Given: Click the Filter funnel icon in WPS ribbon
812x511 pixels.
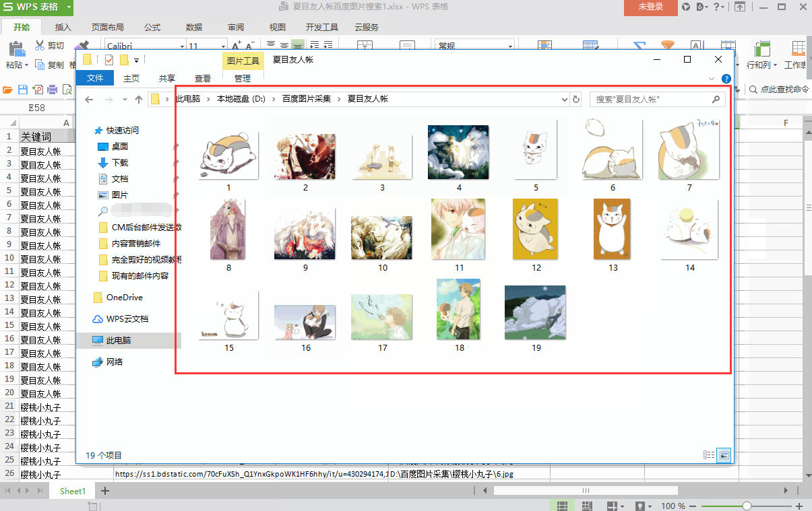Looking at the screenshot, I should coord(667,46).
